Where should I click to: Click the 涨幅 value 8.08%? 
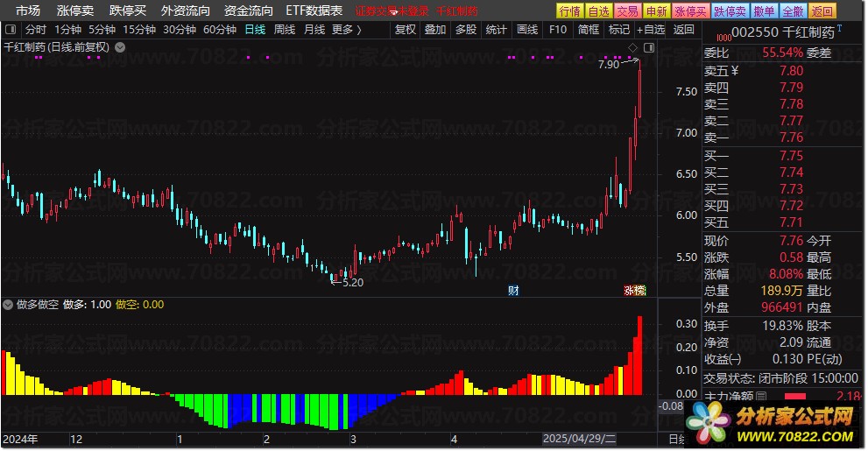pyautogui.click(x=786, y=274)
